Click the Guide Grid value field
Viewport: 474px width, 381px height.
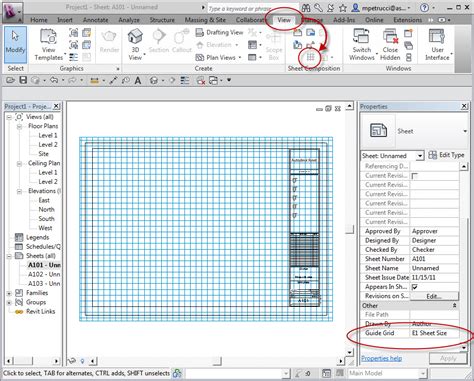pos(434,333)
